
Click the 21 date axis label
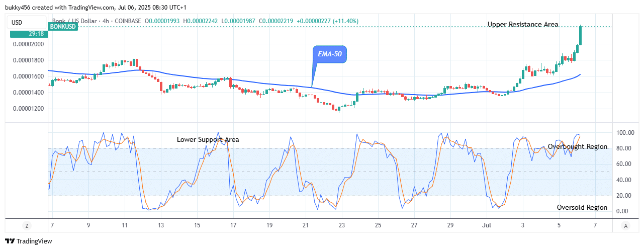click(305, 225)
